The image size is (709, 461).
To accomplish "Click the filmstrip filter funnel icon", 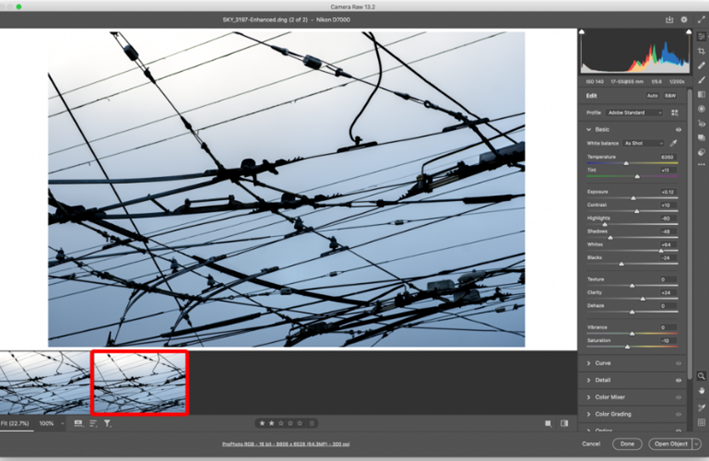I will pos(108,424).
